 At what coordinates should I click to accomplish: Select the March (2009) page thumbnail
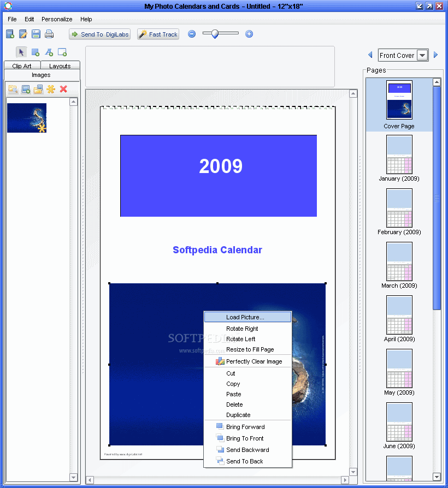399,261
